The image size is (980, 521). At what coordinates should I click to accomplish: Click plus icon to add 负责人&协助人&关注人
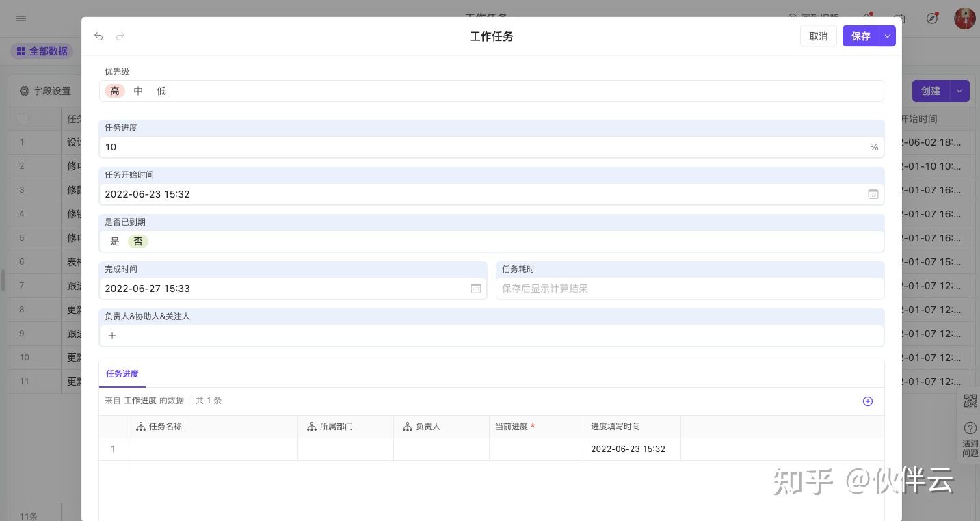[x=112, y=336]
